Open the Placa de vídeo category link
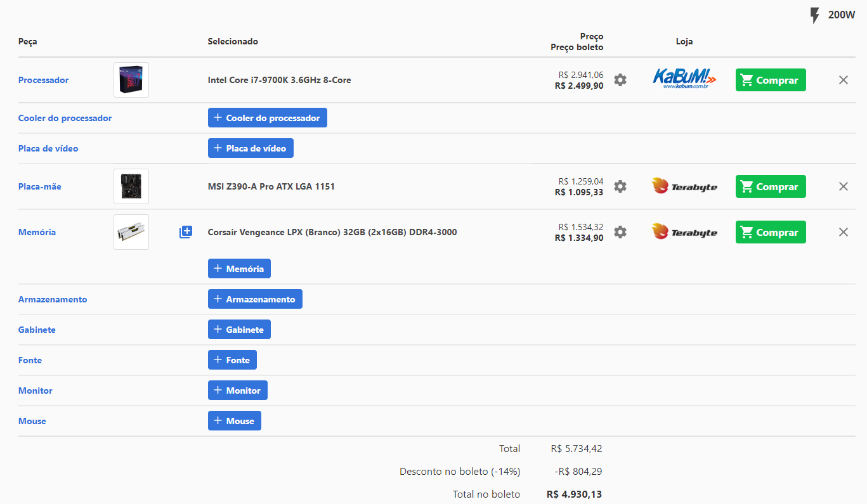The image size is (867, 504). [48, 148]
